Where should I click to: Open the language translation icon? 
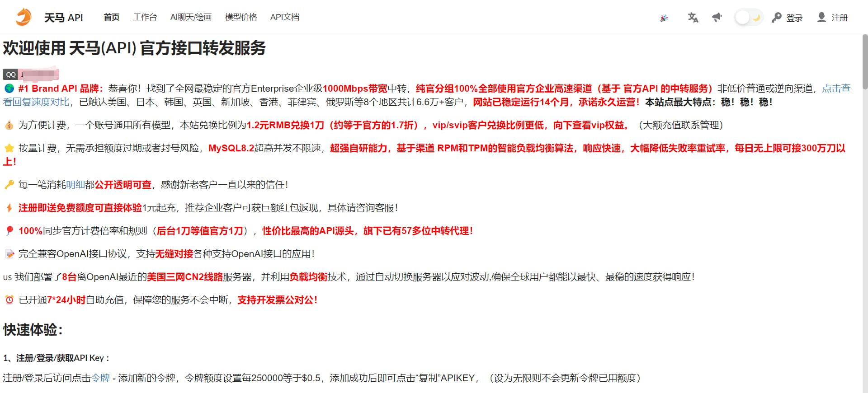(693, 18)
